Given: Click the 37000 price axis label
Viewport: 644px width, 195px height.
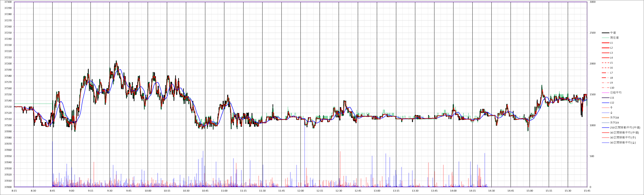Looking at the screenshot, I should [x=8, y=187].
